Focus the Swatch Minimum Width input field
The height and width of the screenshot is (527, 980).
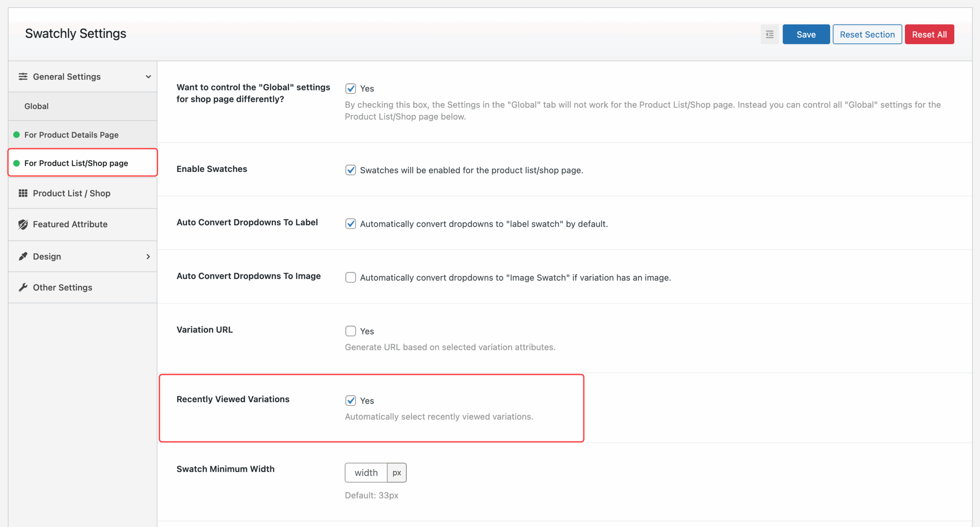[x=366, y=473]
